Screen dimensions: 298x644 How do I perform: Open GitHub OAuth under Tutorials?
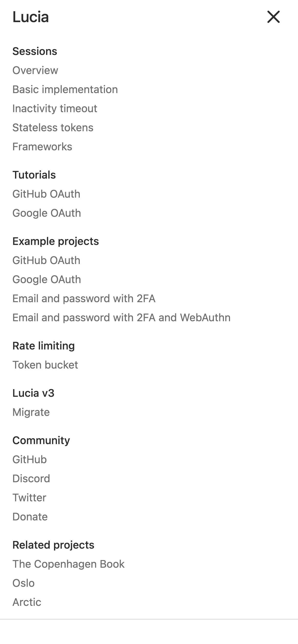[x=46, y=194]
